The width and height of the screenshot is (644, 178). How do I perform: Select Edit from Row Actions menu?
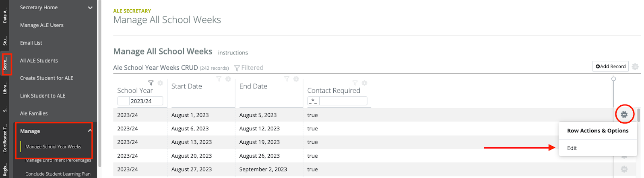pos(572,148)
